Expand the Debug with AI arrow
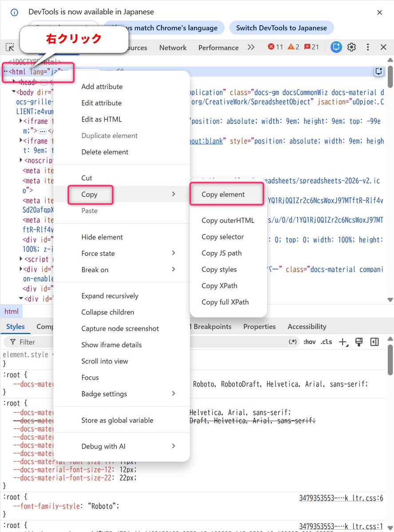 173,446
